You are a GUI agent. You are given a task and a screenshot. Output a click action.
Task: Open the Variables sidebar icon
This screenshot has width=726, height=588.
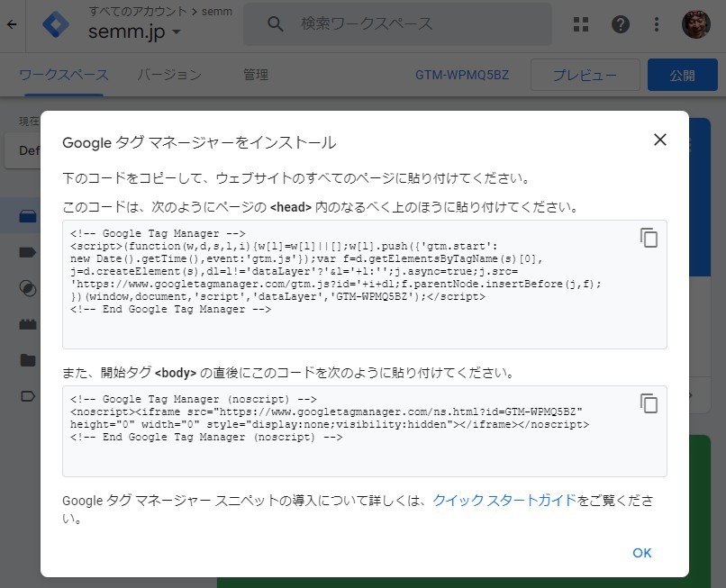(x=27, y=324)
